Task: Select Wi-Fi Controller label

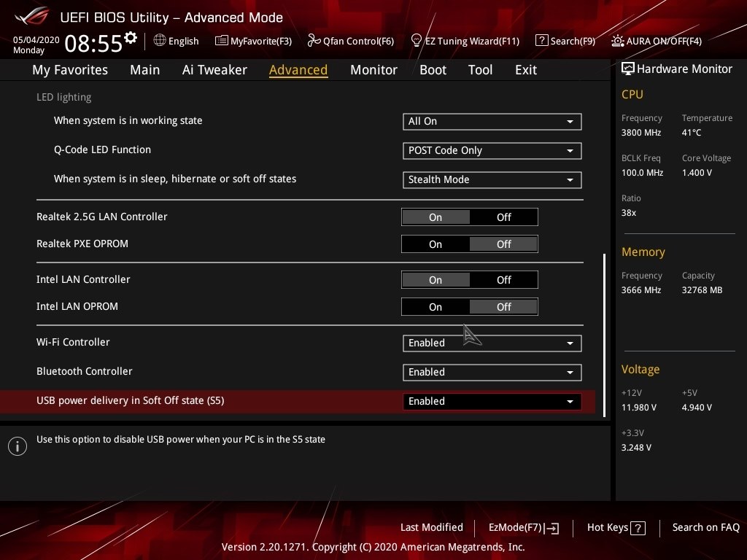Action: click(x=73, y=342)
